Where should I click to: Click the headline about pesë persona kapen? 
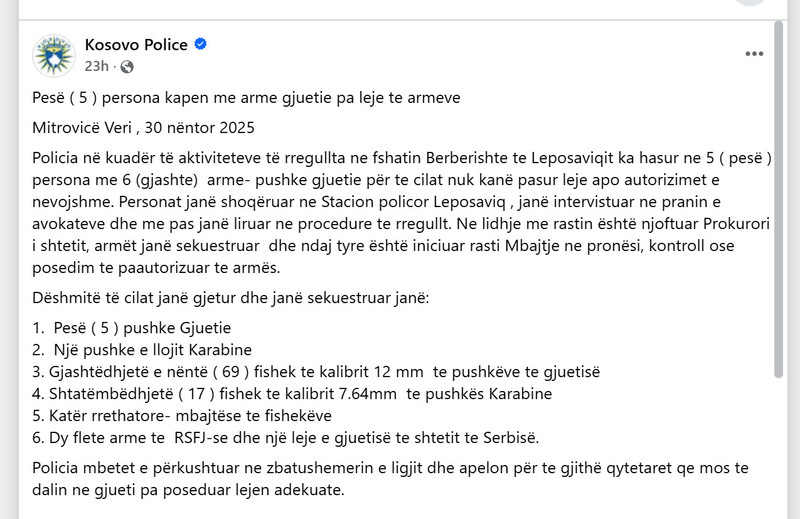[246, 97]
